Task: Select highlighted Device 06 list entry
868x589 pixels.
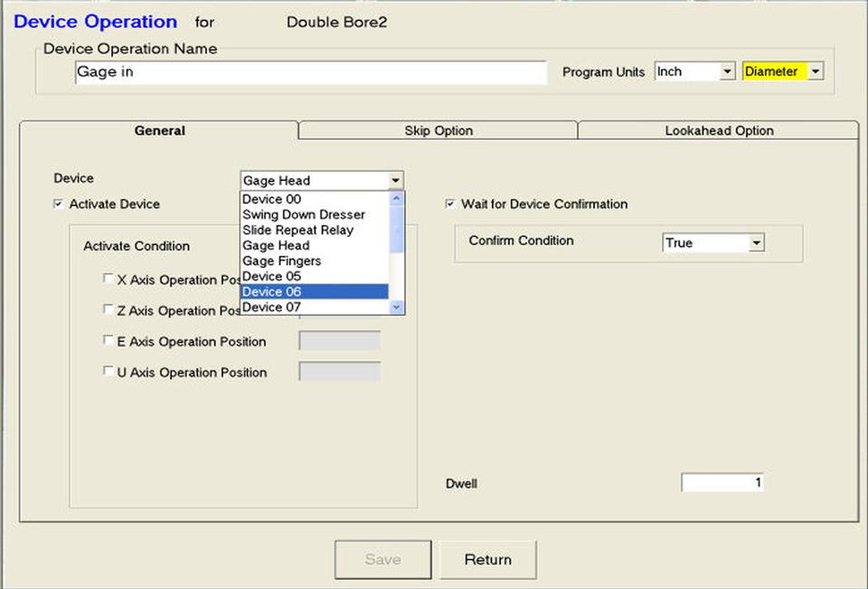Action: pos(271,291)
